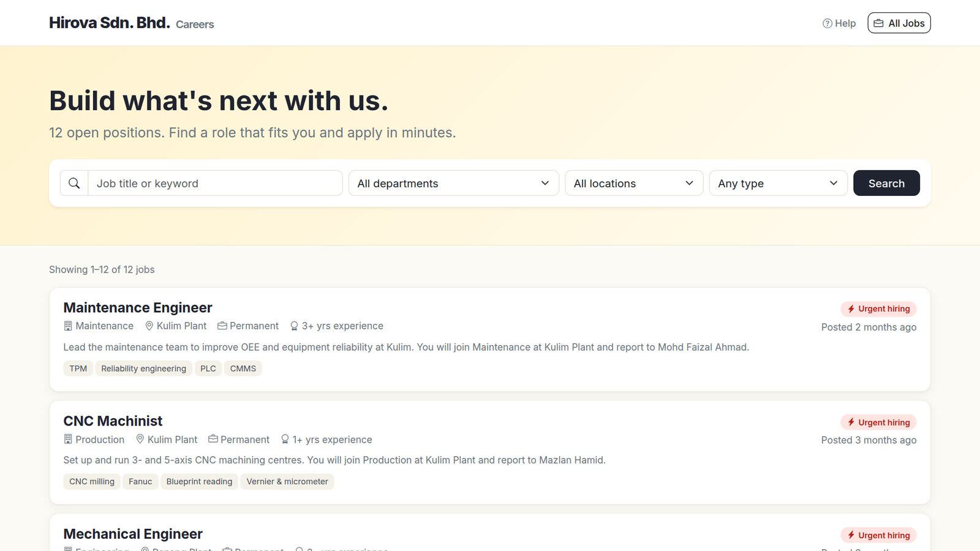Open the Mechanical Engineer job title
The height and width of the screenshot is (551, 980).
[133, 534]
